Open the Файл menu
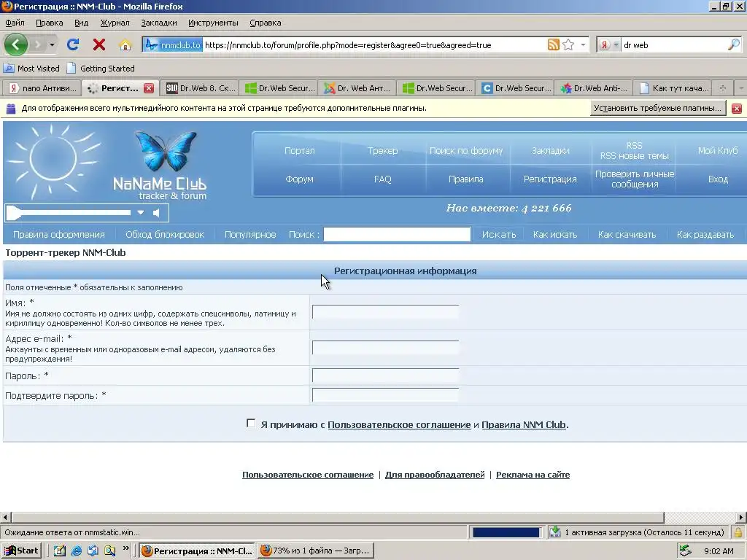This screenshot has width=747, height=560. 15,23
